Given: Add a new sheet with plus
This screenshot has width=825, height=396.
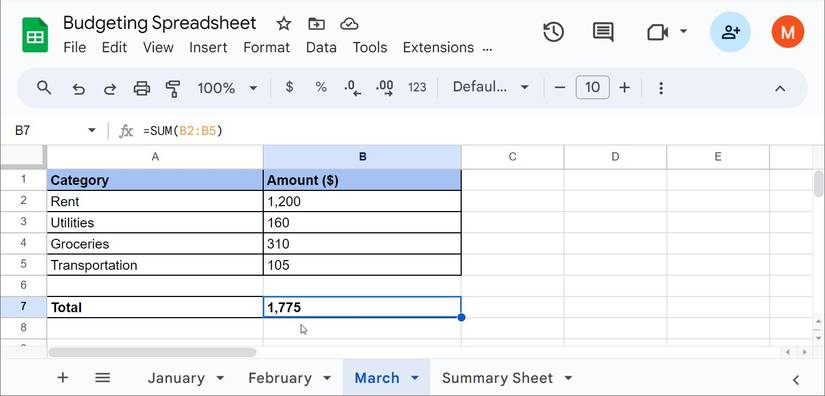Looking at the screenshot, I should point(63,378).
